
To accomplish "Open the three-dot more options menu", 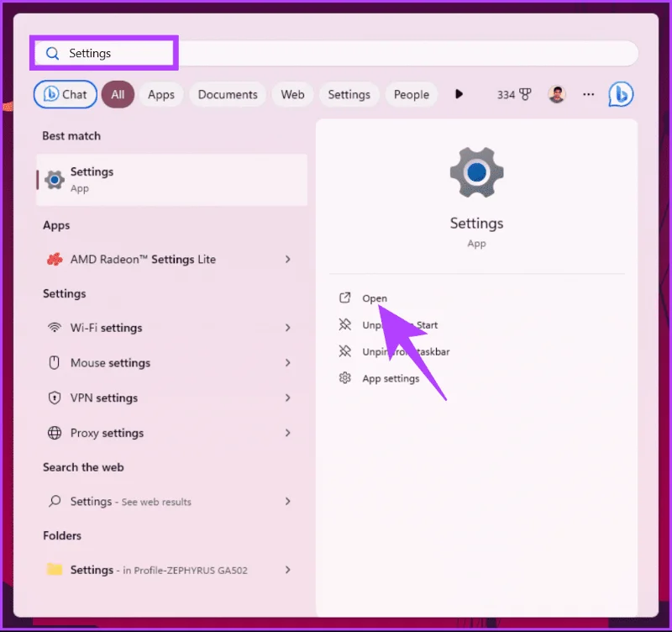I will pos(589,94).
